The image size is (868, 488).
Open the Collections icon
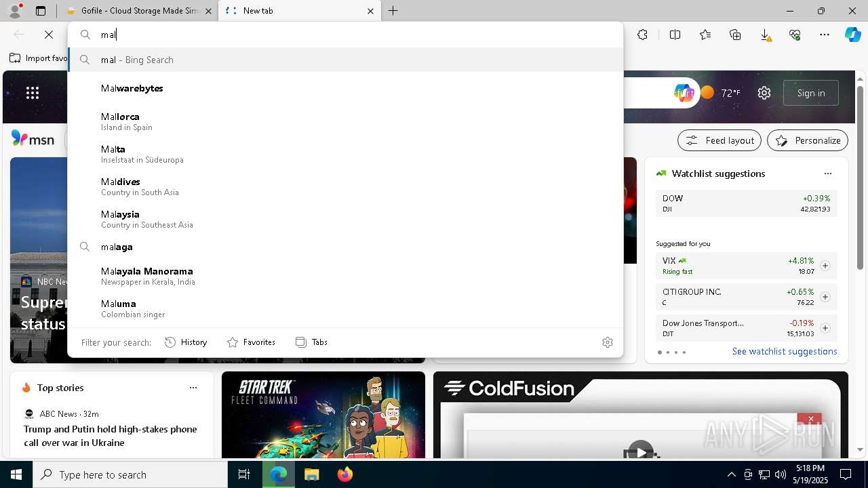(735, 35)
